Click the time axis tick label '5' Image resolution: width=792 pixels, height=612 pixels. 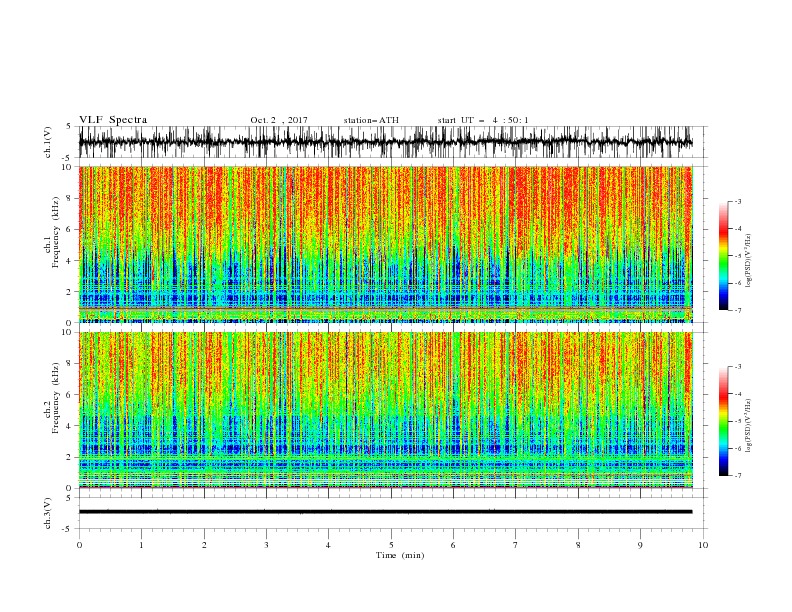click(391, 545)
